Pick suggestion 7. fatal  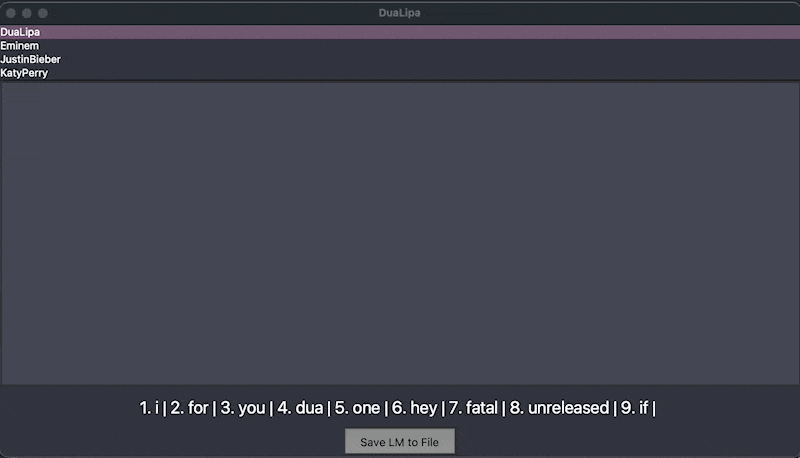473,408
